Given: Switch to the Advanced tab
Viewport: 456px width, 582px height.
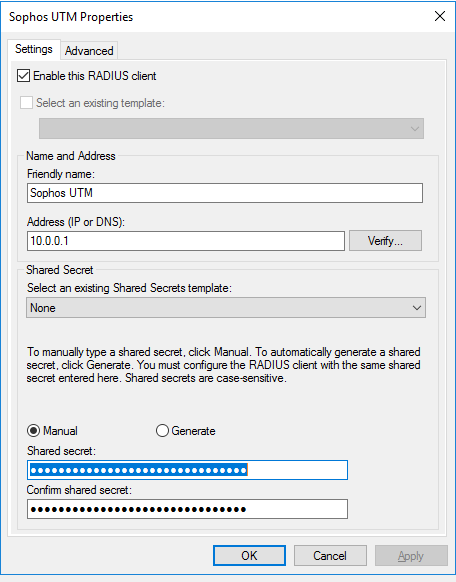Looking at the screenshot, I should (x=89, y=50).
